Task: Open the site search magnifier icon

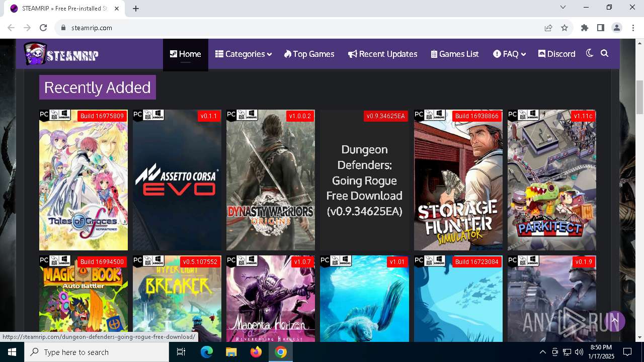Action: (605, 53)
